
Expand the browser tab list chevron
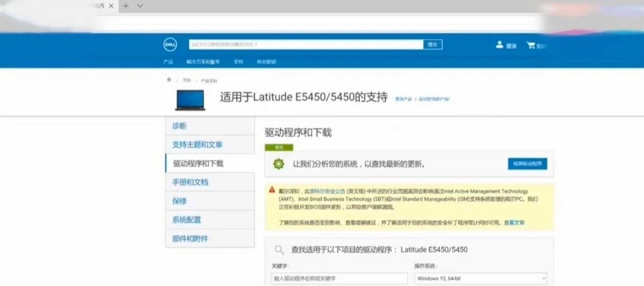pyautogui.click(x=140, y=6)
